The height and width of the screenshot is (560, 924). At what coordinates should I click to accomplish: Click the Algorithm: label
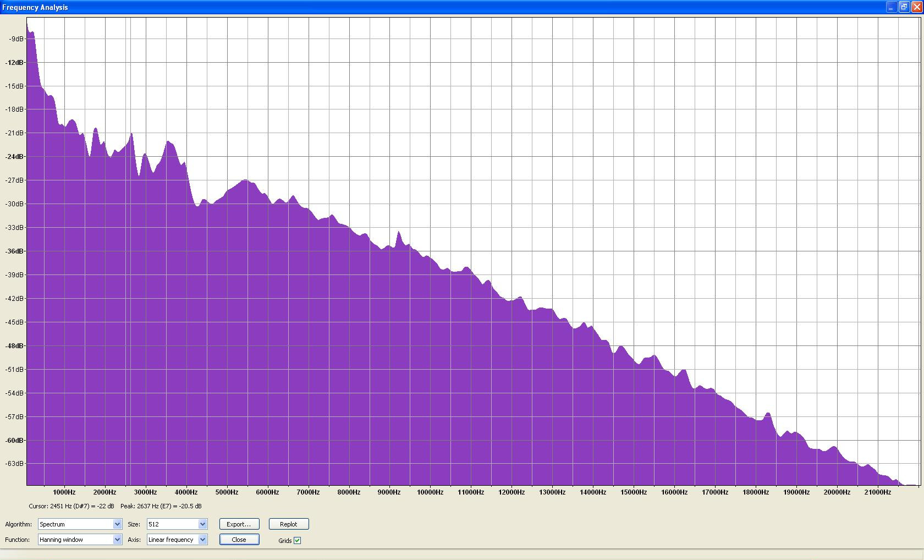[x=18, y=524]
